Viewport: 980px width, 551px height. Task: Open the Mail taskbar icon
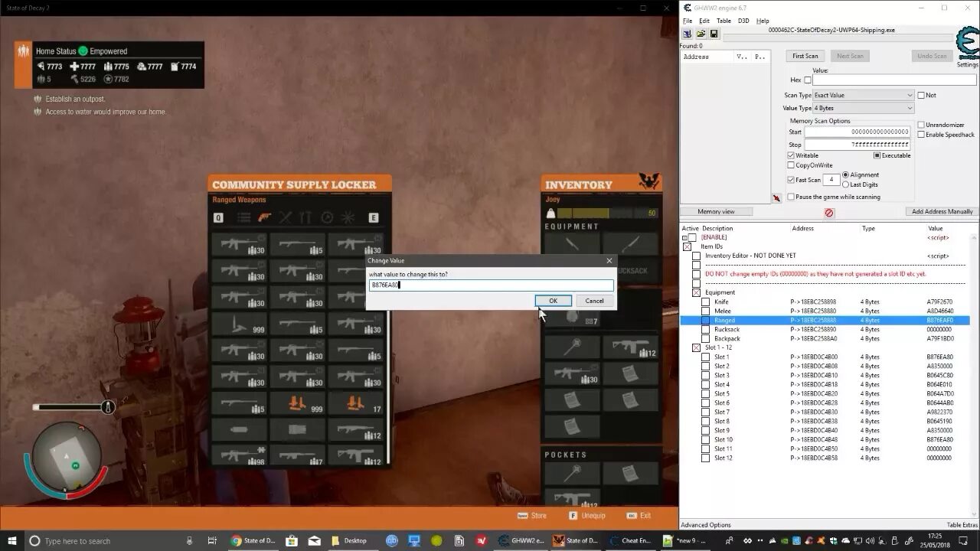click(314, 540)
